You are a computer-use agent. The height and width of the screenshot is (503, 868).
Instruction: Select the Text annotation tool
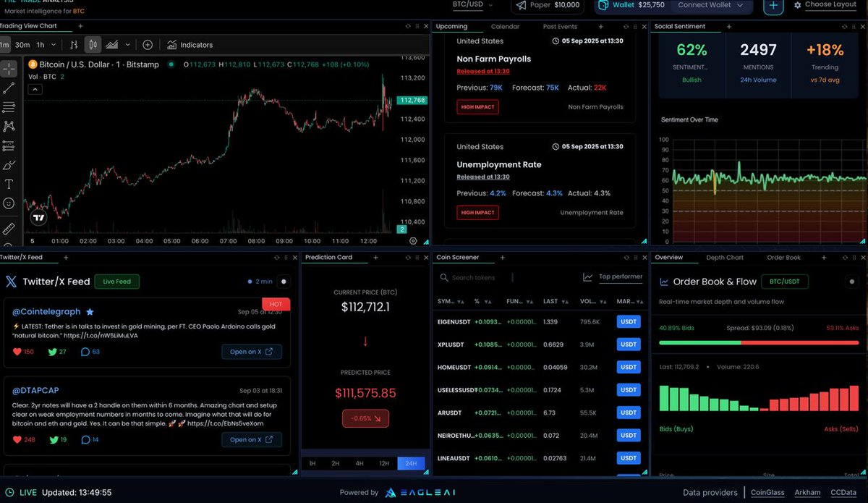tap(9, 185)
